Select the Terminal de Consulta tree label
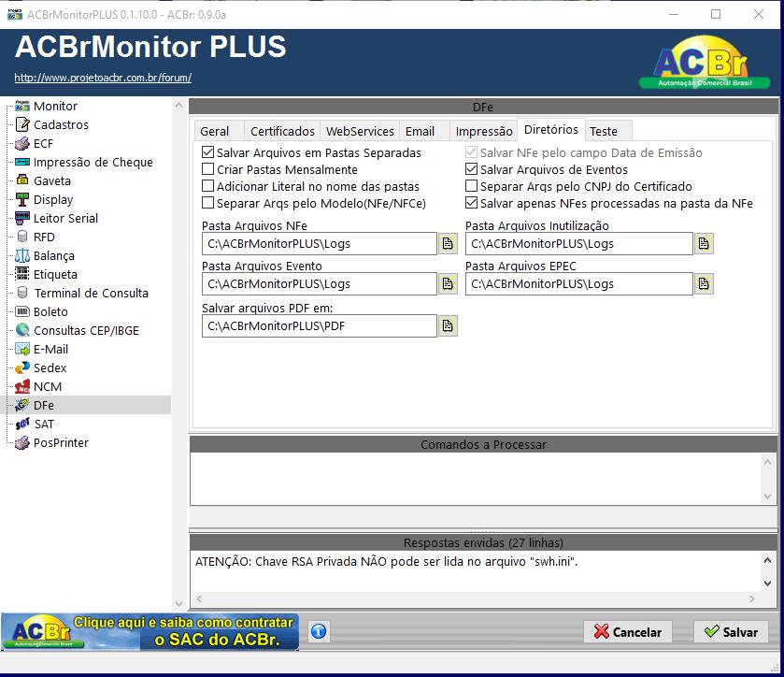This screenshot has width=784, height=677. [x=91, y=294]
